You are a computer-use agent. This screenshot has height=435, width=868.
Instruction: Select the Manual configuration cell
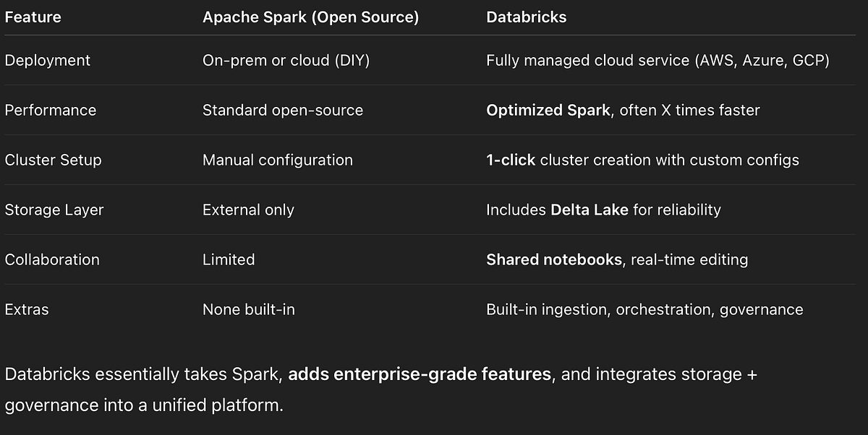tap(278, 160)
